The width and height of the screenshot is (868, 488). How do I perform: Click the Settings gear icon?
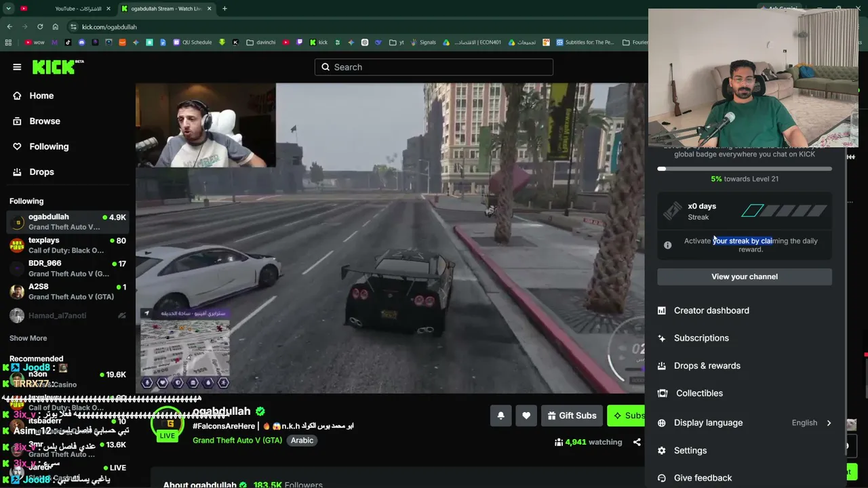coord(662,451)
